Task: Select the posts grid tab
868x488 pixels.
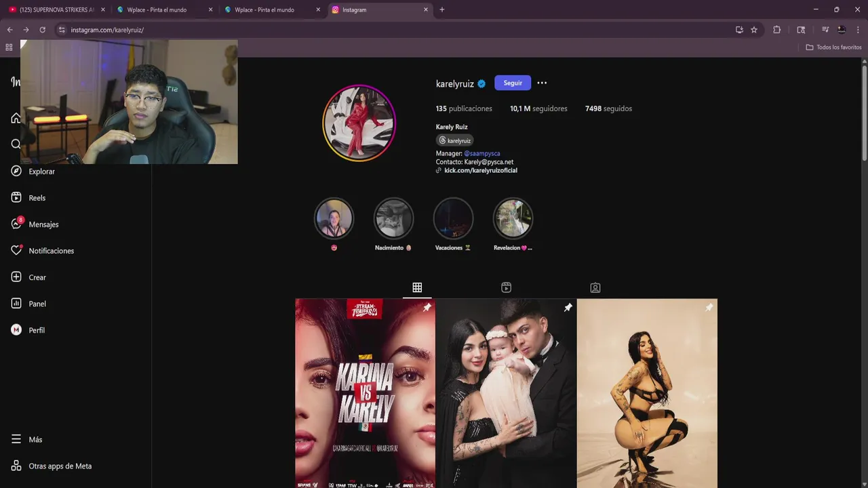Action: [417, 287]
